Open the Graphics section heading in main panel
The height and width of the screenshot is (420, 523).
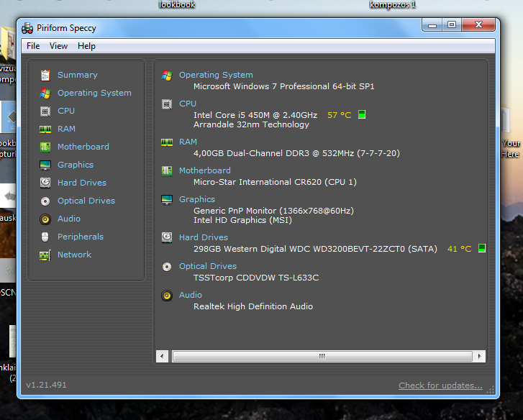(197, 199)
